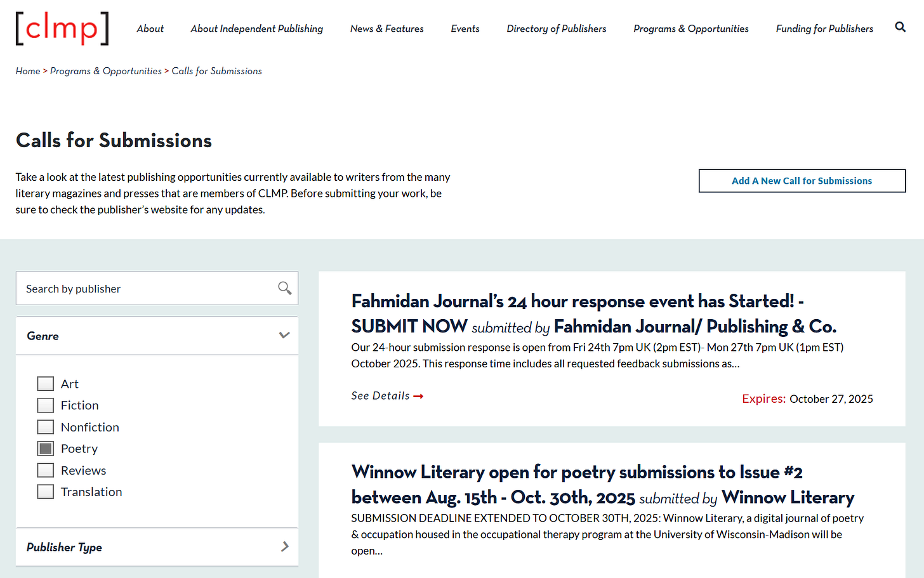Open See Details for Fahmidan Journal
The width and height of the screenshot is (924, 578).
click(387, 396)
